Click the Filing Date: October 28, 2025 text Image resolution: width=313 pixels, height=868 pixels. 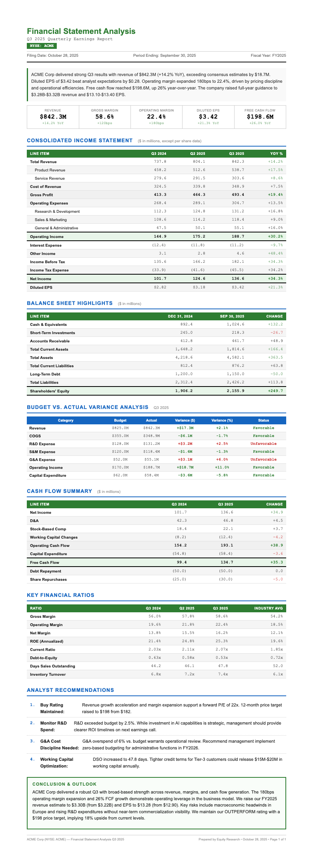pos(52,56)
